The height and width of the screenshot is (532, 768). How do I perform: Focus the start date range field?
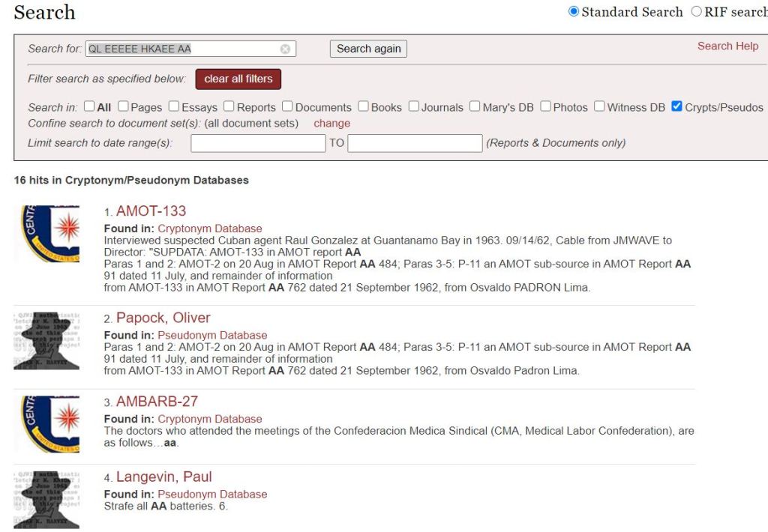[x=258, y=143]
